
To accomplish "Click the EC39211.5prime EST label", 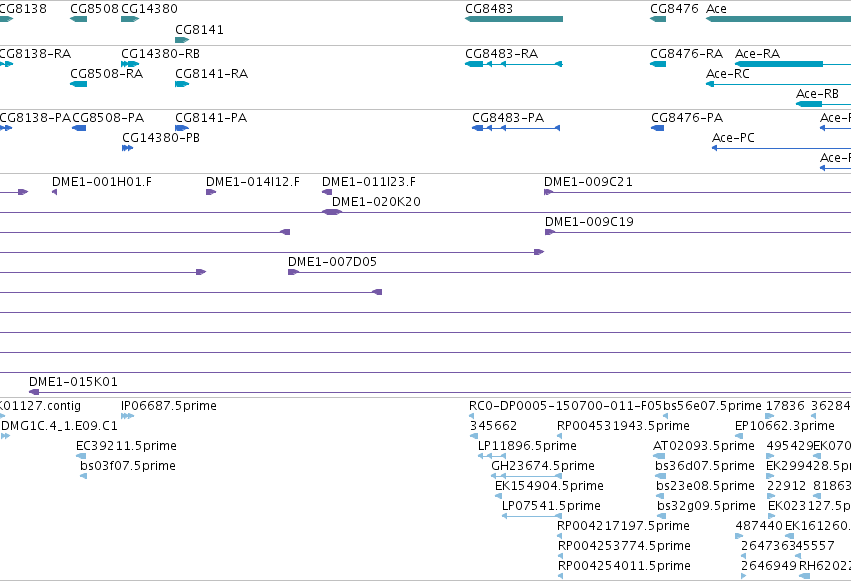I will (x=126, y=446).
